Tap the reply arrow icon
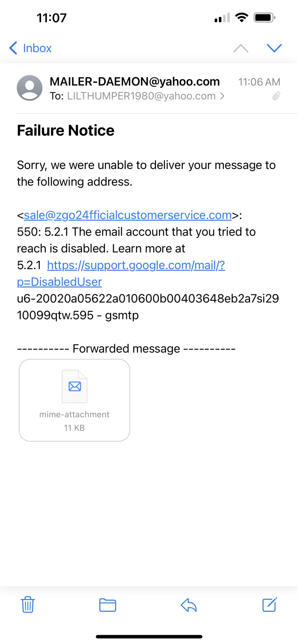The width and height of the screenshot is (298, 644). click(189, 605)
